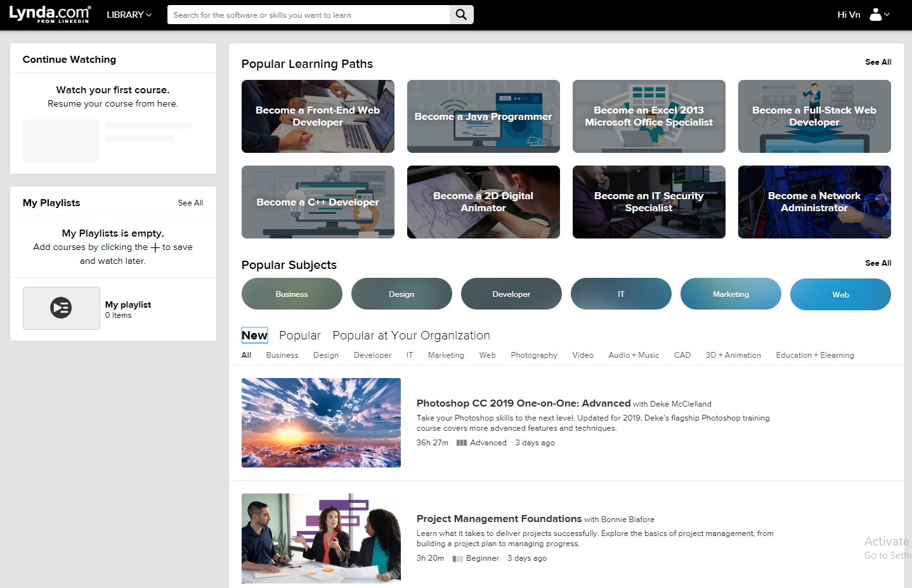Click the search magnifier icon
The height and width of the screenshot is (588, 912).
461,15
